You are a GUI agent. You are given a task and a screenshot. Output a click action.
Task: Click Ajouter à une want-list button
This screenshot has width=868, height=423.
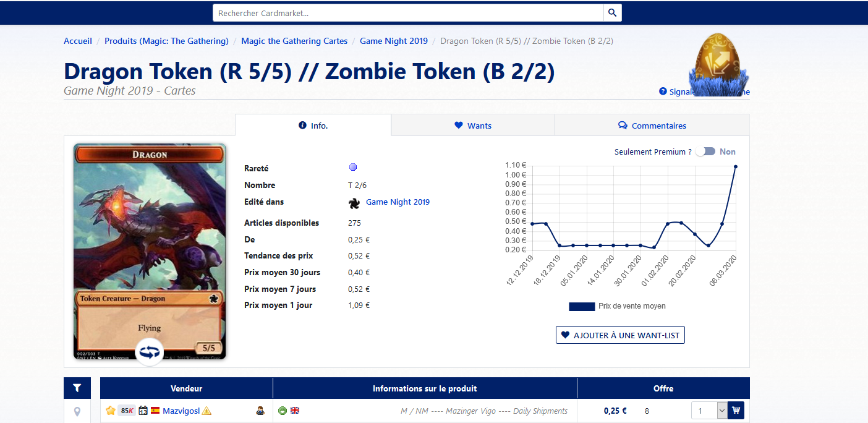[620, 335]
